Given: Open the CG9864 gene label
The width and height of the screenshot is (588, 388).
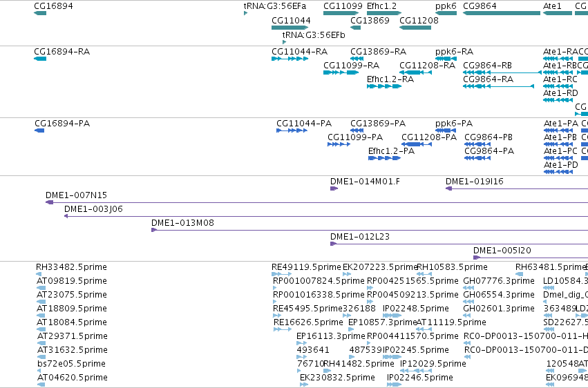Looking at the screenshot, I should point(480,6).
